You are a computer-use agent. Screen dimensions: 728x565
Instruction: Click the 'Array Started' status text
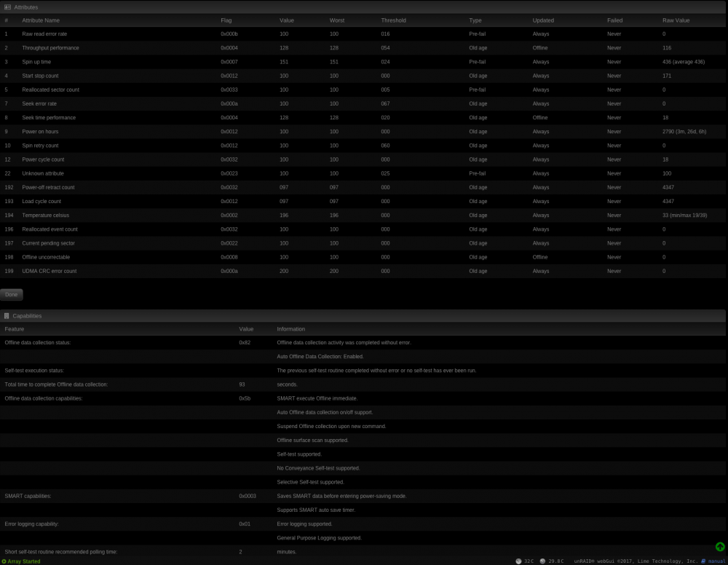pyautogui.click(x=24, y=561)
